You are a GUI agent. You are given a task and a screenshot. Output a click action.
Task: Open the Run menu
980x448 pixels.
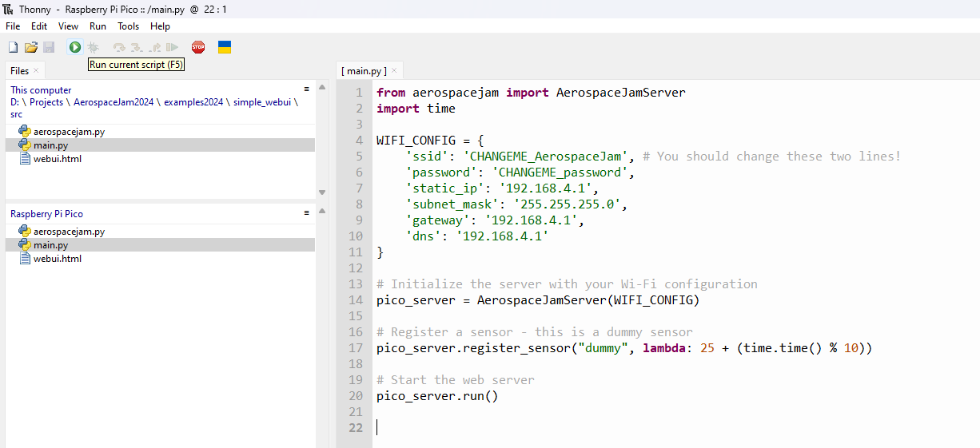click(x=98, y=26)
